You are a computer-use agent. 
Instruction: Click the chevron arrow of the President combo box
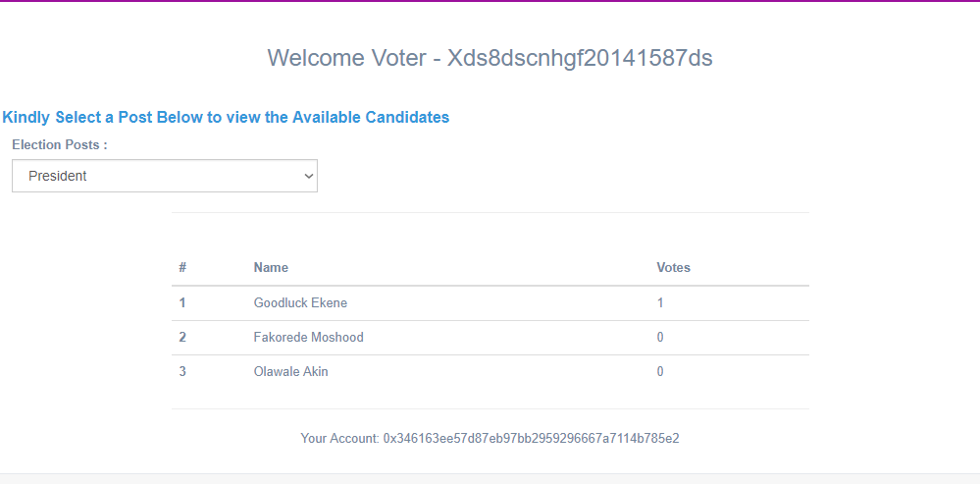[x=309, y=176]
